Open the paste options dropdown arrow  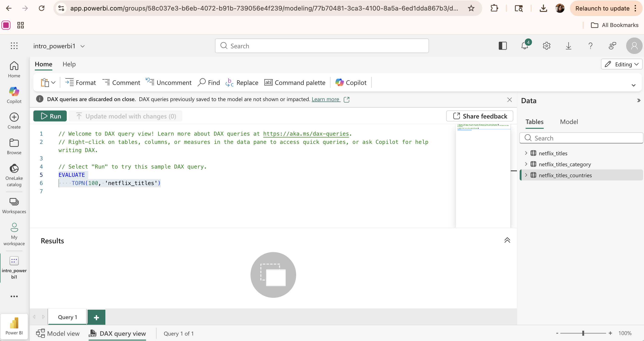(53, 82)
